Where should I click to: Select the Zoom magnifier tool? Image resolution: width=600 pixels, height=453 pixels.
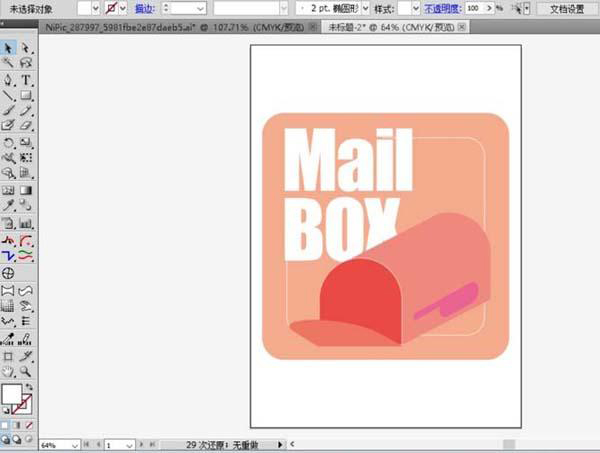pyautogui.click(x=26, y=371)
